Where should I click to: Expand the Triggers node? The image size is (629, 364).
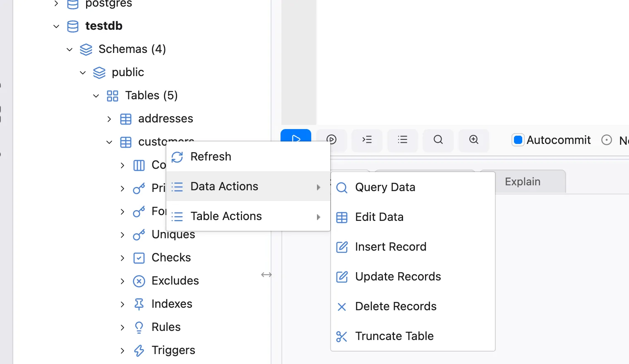pyautogui.click(x=122, y=351)
